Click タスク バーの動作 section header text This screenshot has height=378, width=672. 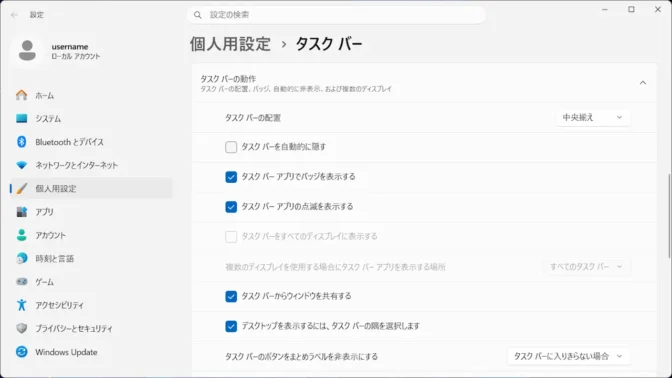pos(228,79)
